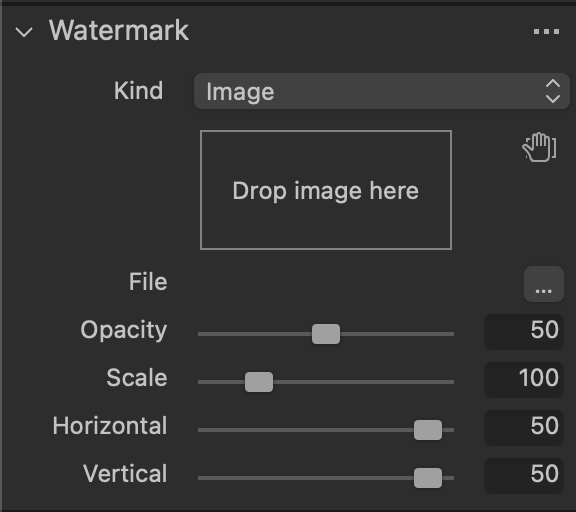The width and height of the screenshot is (576, 512).
Task: Click the Watermark panel title
Action: (x=119, y=30)
